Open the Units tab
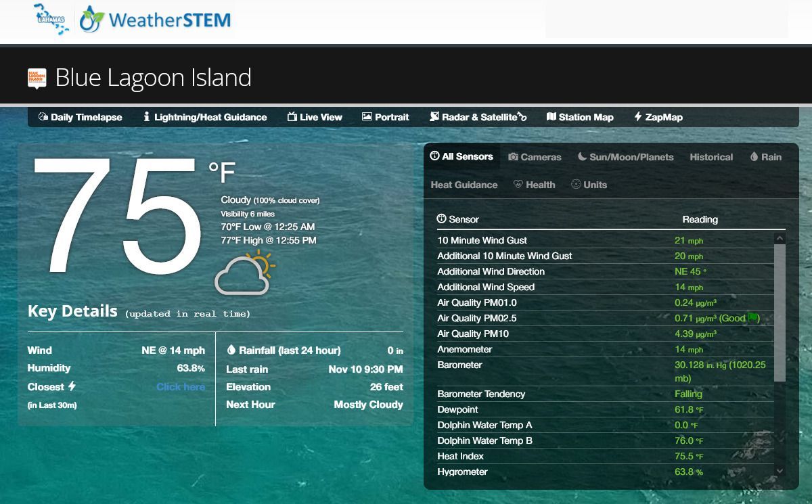 (589, 184)
